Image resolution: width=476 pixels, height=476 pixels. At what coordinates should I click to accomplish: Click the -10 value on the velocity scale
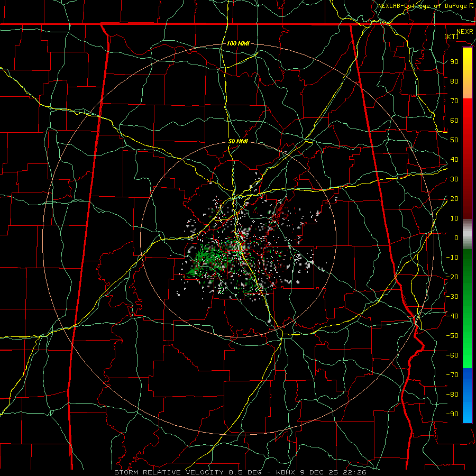[x=452, y=258]
